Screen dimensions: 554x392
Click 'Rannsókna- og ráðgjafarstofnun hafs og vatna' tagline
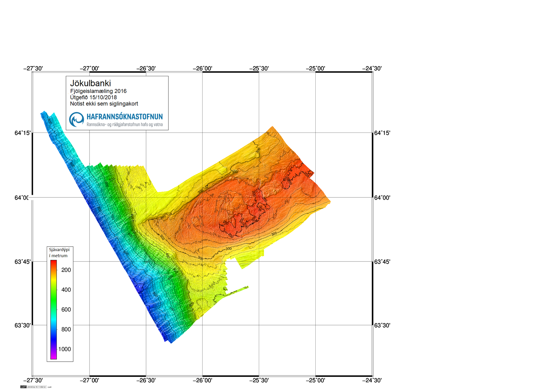[x=125, y=125]
